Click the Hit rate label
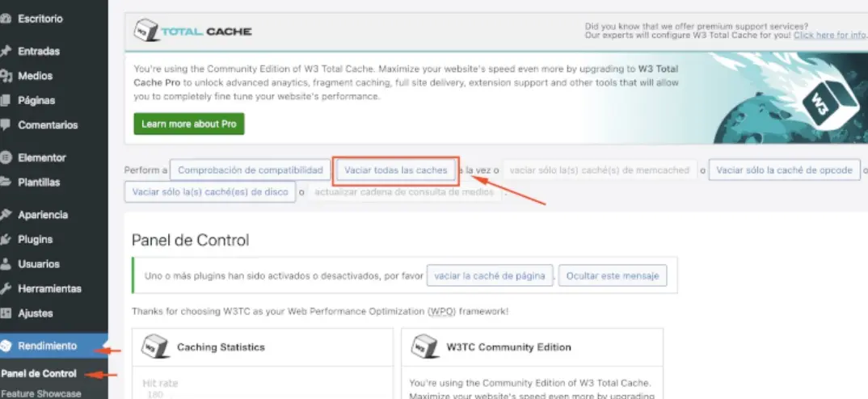 coord(161,383)
